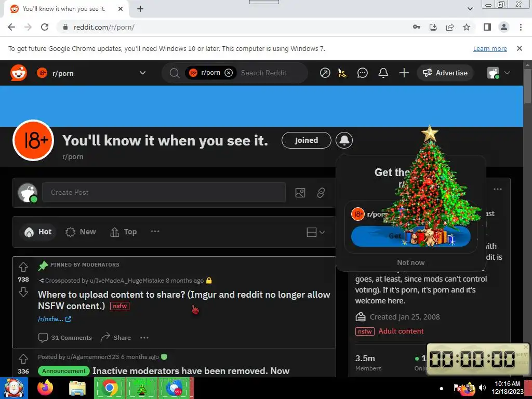532x399 pixels.
Task: Open the /r/nsfw... external link
Action: click(x=54, y=319)
